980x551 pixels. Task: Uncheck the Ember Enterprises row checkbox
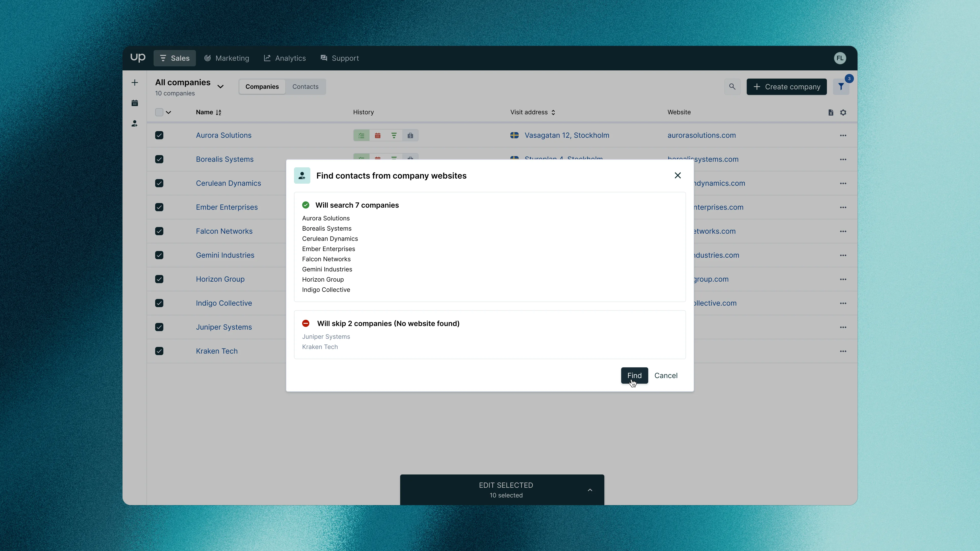click(x=159, y=207)
